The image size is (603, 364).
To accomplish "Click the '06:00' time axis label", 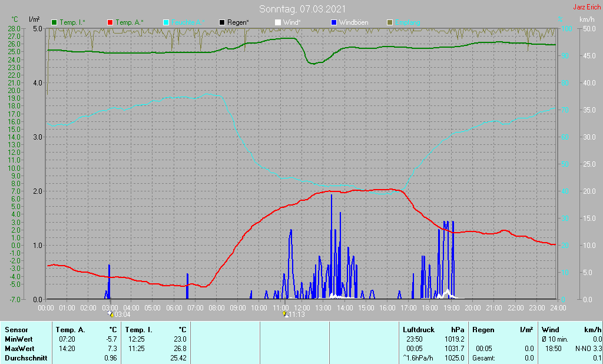I will pos(174,308).
